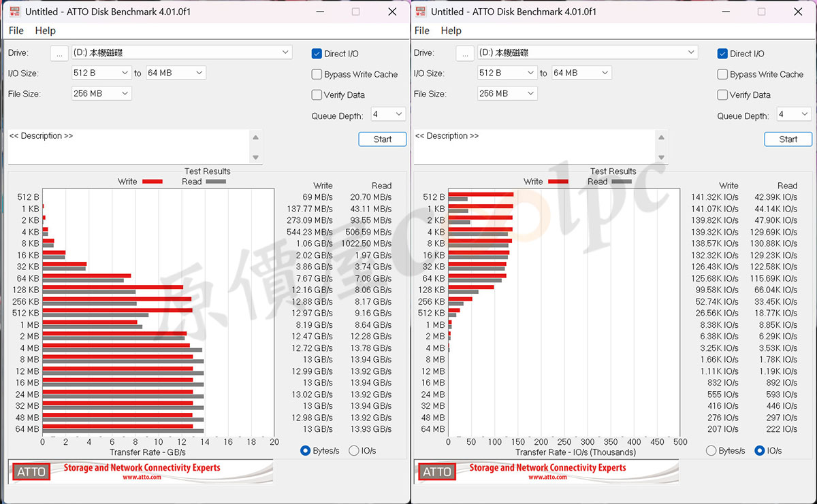Open the File menu in the left window

16,31
